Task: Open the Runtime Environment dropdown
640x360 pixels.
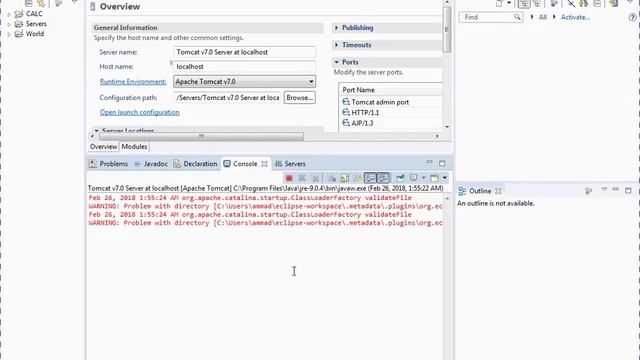Action: 311,82
